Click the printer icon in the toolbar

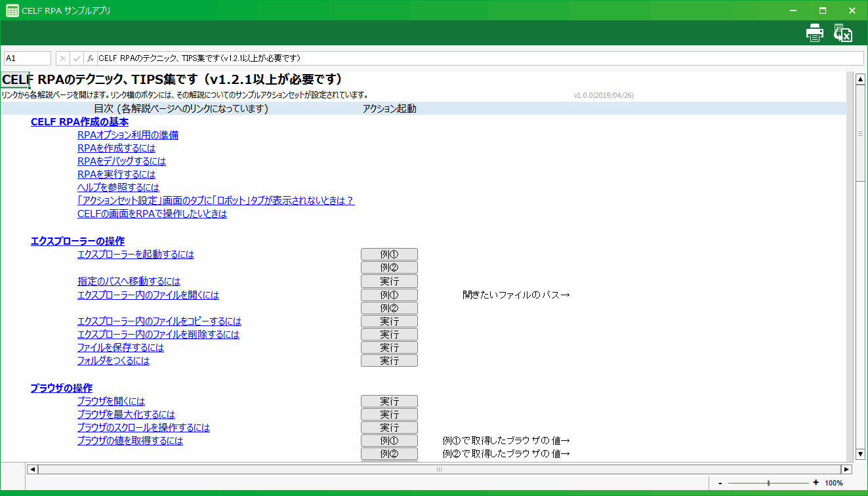tap(814, 31)
